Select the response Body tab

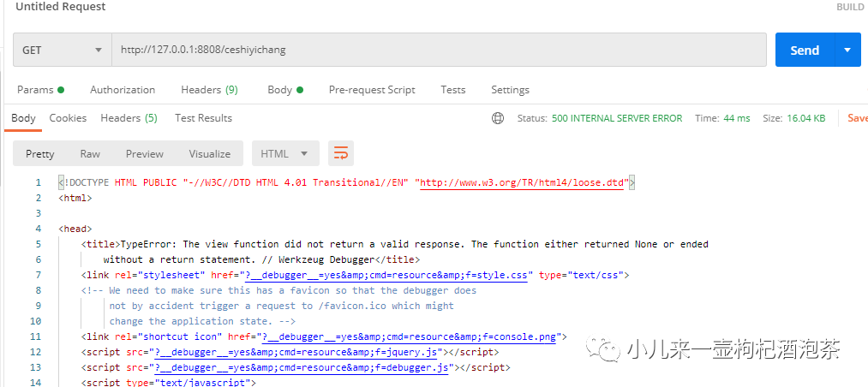(23, 118)
